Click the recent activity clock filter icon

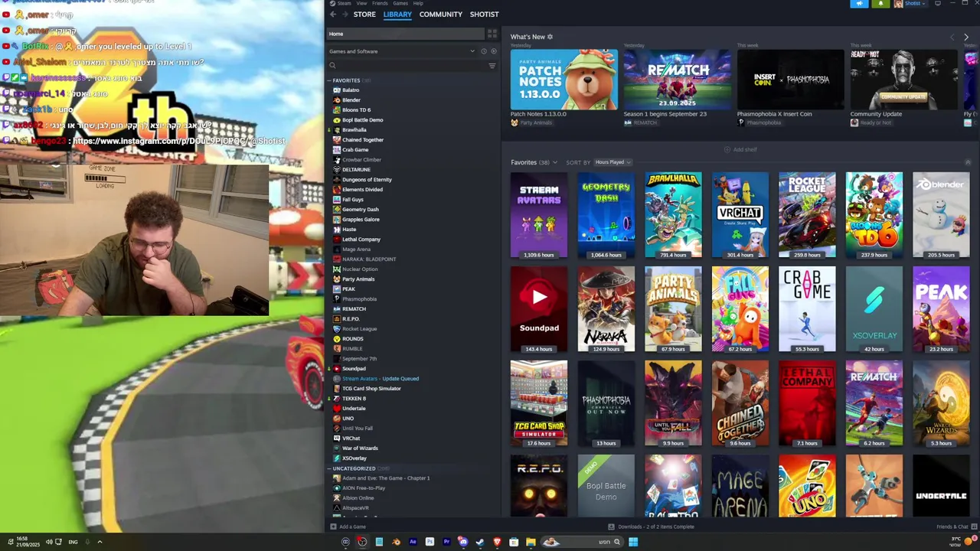483,51
